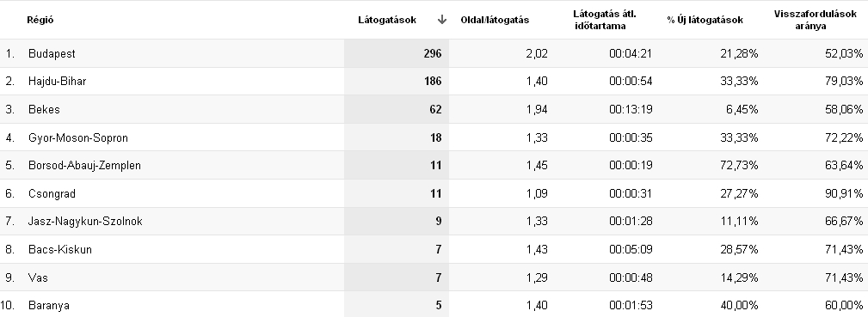The height and width of the screenshot is (317, 868).
Task: Select the 296 visits cell for Budapest
Action: click(397, 53)
